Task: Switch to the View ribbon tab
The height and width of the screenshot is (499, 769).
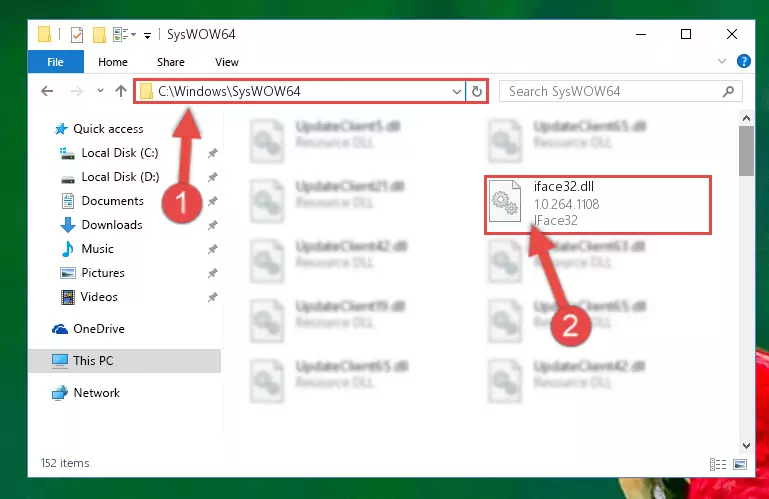Action: coord(227,62)
